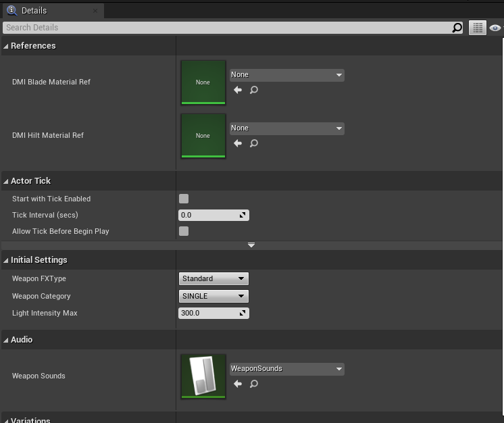Open the Weapon FXType dropdown
This screenshot has width=504, height=423.
pos(213,278)
